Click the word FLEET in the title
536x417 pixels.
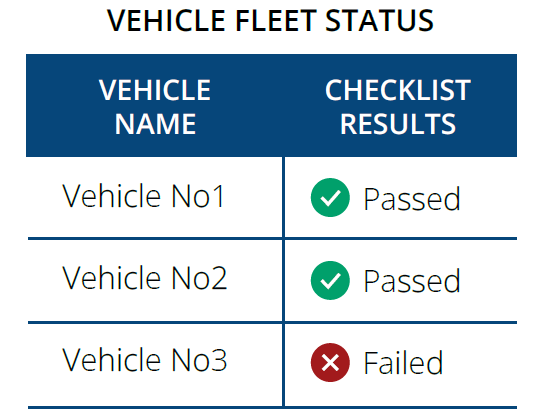pos(276,21)
